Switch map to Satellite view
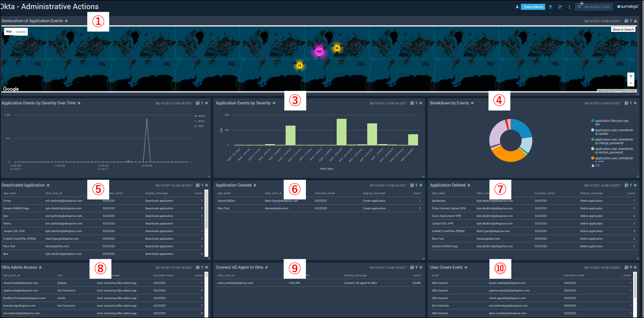The width and height of the screenshot is (644, 318). (21, 32)
